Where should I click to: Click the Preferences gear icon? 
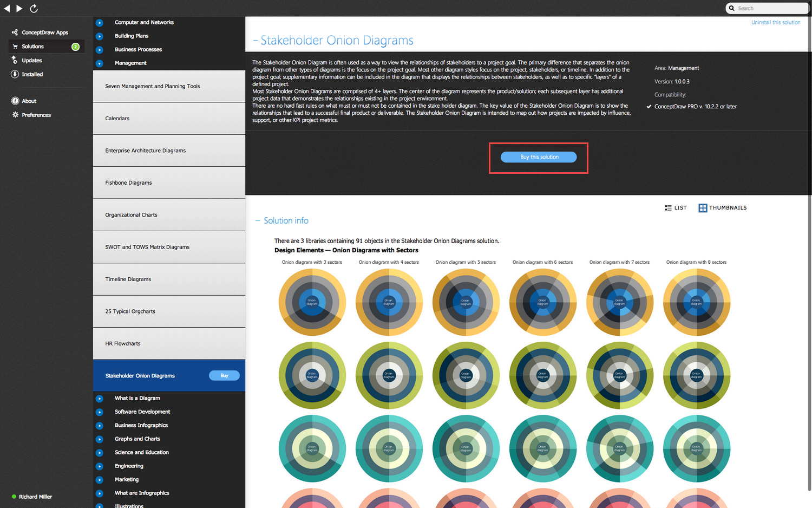(x=15, y=115)
